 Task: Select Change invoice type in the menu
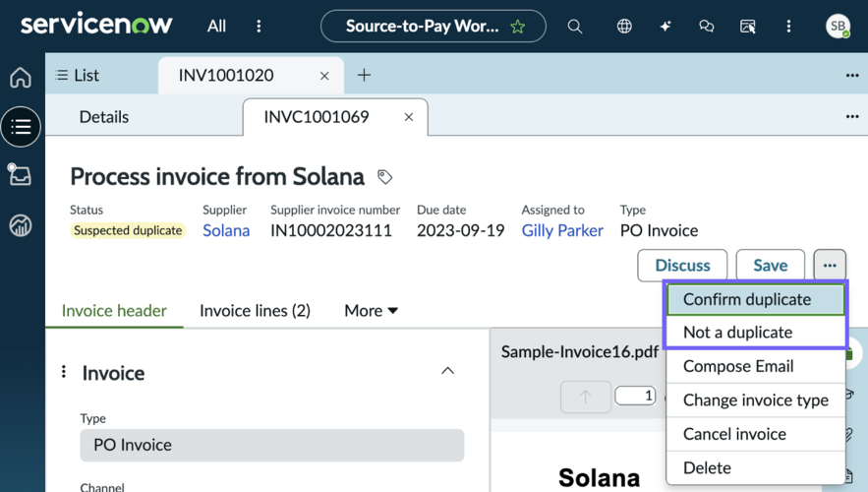click(756, 400)
